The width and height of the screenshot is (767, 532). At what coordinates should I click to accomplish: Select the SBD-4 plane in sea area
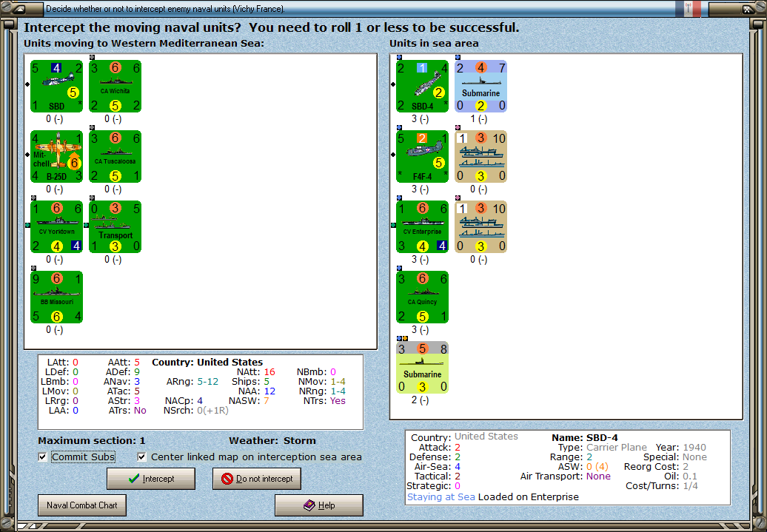tap(422, 86)
